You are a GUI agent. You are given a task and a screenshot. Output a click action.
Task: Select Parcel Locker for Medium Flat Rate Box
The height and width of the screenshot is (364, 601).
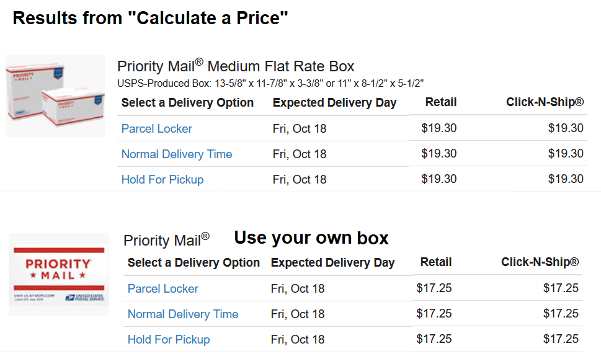[x=157, y=129]
